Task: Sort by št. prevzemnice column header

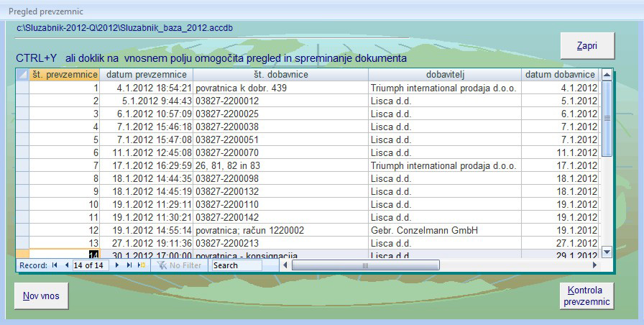Action: (x=64, y=75)
